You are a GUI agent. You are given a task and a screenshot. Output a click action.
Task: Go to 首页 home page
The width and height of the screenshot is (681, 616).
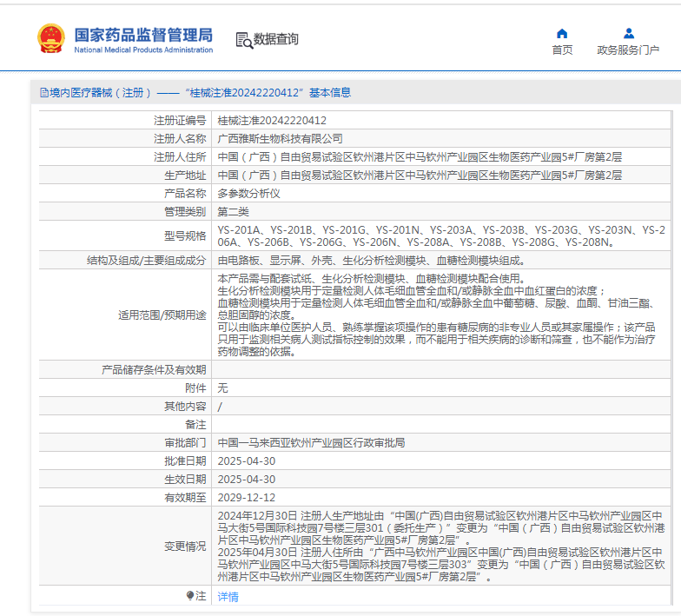pyautogui.click(x=562, y=50)
